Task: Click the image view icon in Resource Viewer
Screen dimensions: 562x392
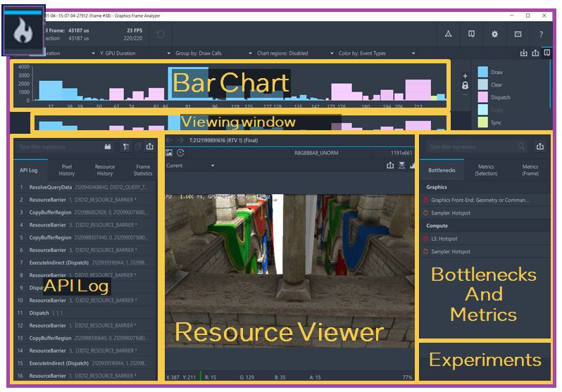Action: click(169, 153)
